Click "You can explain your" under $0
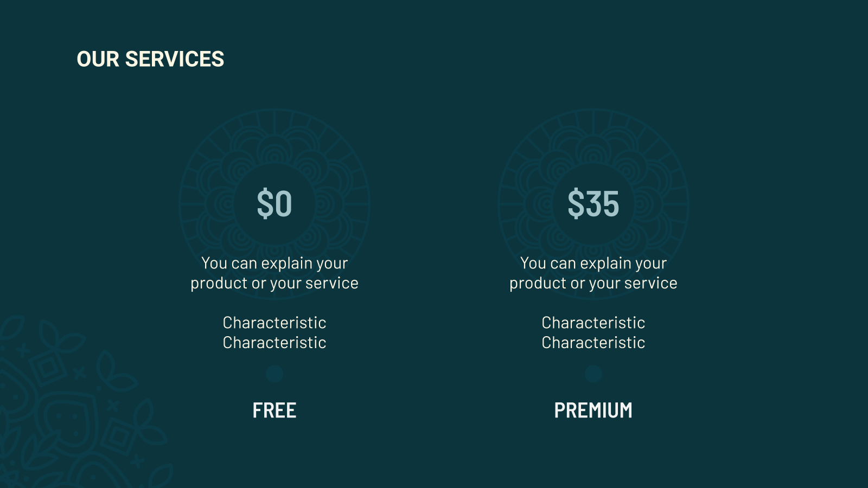The height and width of the screenshot is (488, 868). [x=275, y=263]
